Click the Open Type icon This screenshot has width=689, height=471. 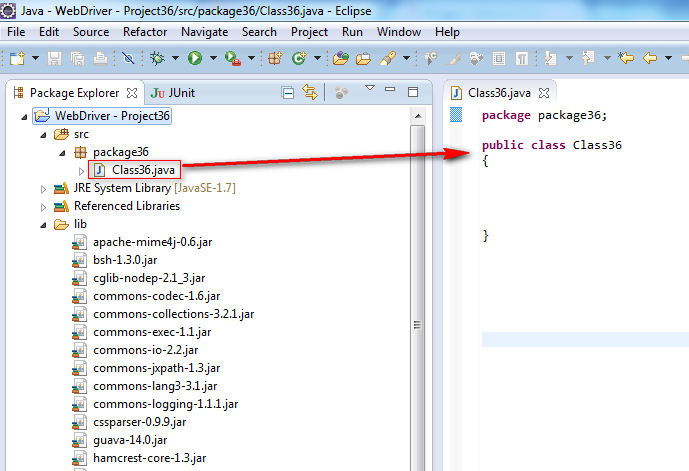341,58
